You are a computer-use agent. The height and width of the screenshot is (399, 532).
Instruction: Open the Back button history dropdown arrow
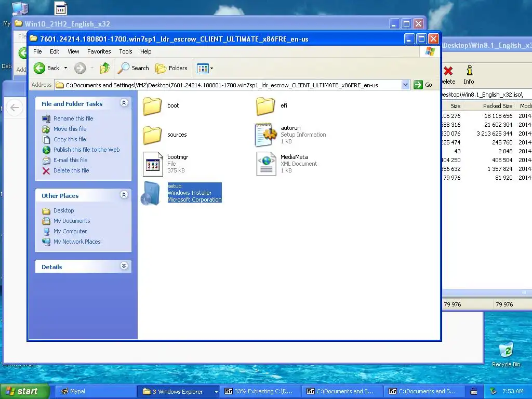click(x=66, y=68)
